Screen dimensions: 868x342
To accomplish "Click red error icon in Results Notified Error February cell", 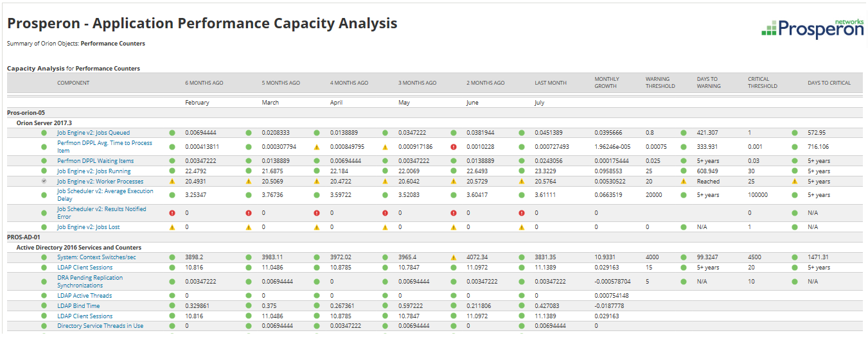I will pyautogui.click(x=172, y=213).
